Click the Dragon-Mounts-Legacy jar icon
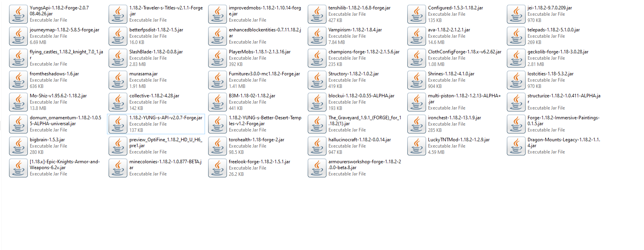644x250 pixels. pos(516,146)
